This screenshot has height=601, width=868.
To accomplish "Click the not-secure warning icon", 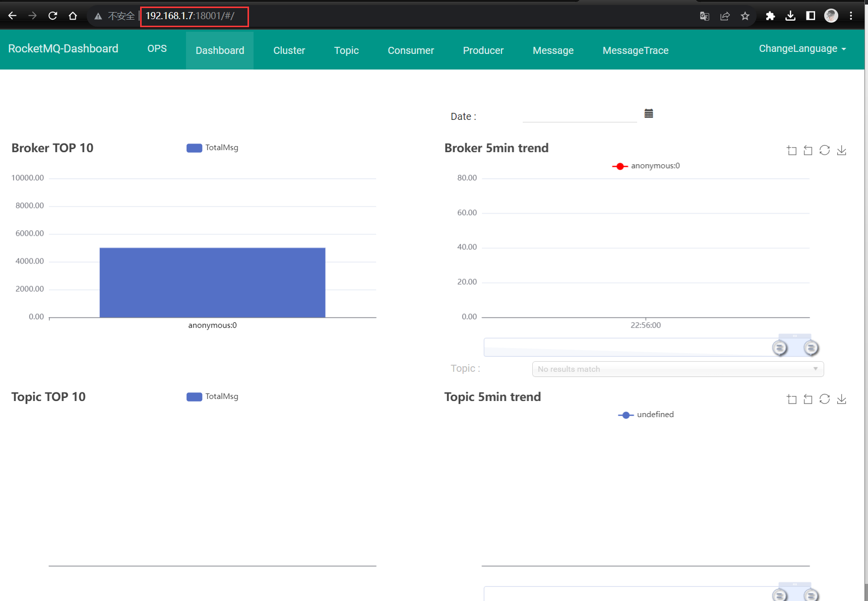I will pyautogui.click(x=98, y=16).
